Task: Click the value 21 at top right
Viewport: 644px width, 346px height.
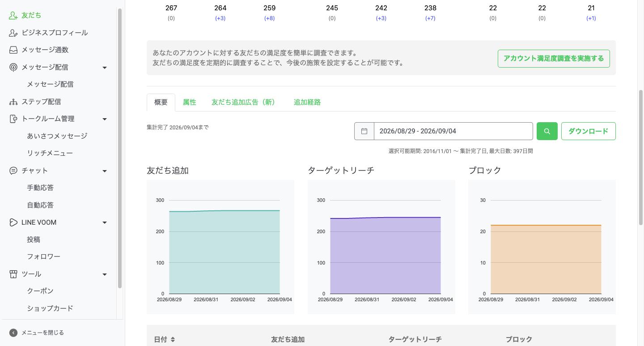Action: [x=591, y=8]
